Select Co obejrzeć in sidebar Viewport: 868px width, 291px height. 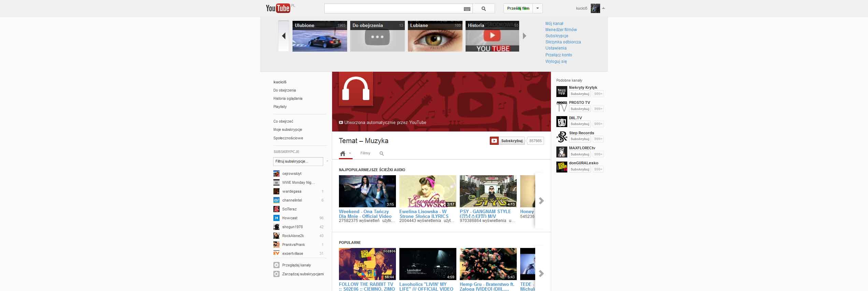point(283,121)
